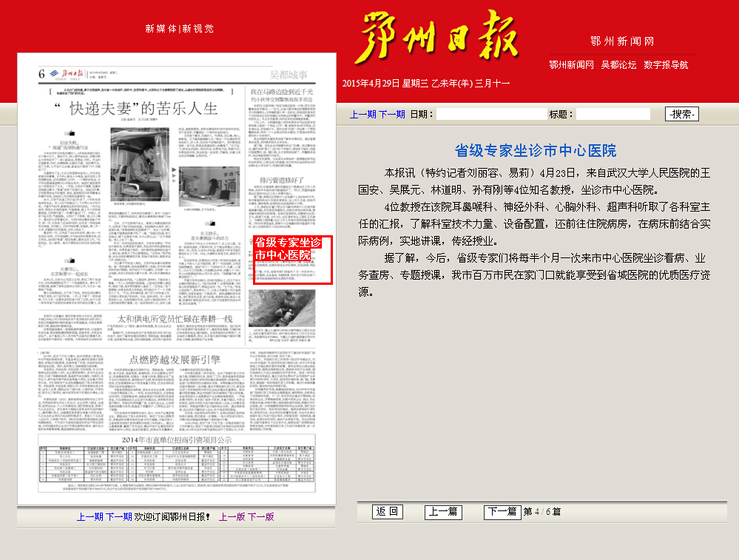Open 排污管道修好了 headline on the page

[282, 180]
